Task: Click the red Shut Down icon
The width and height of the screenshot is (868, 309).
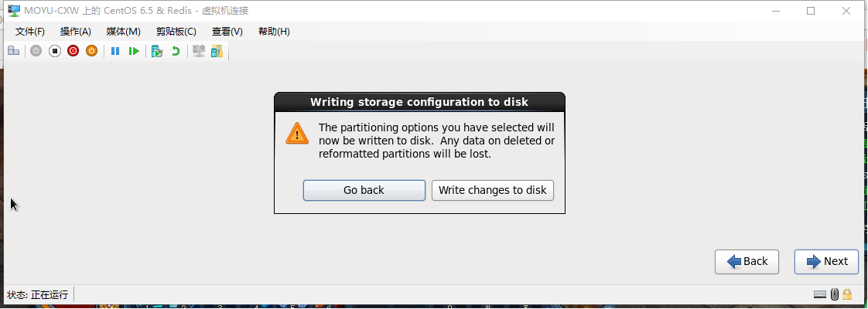Action: click(73, 51)
